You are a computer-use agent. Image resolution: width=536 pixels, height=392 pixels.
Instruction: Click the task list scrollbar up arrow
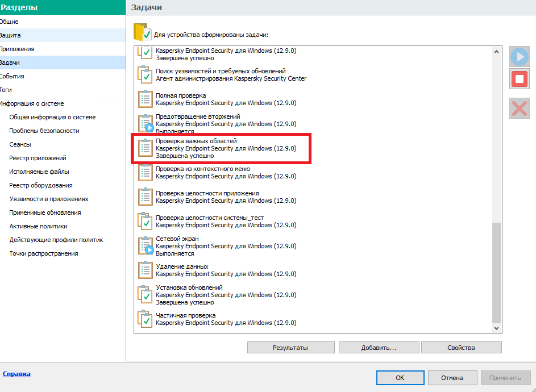point(496,52)
